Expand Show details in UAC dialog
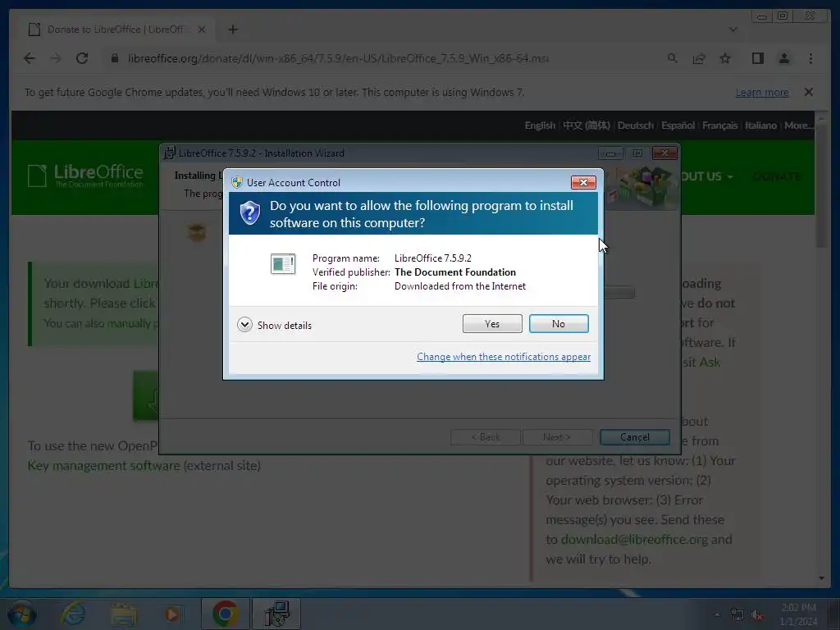840x630 pixels. (x=274, y=325)
